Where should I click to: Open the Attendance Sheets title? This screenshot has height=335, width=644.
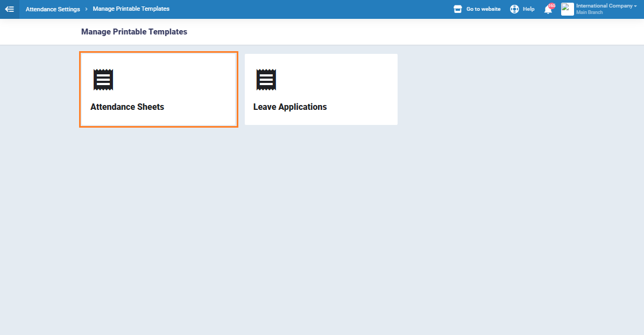127,107
